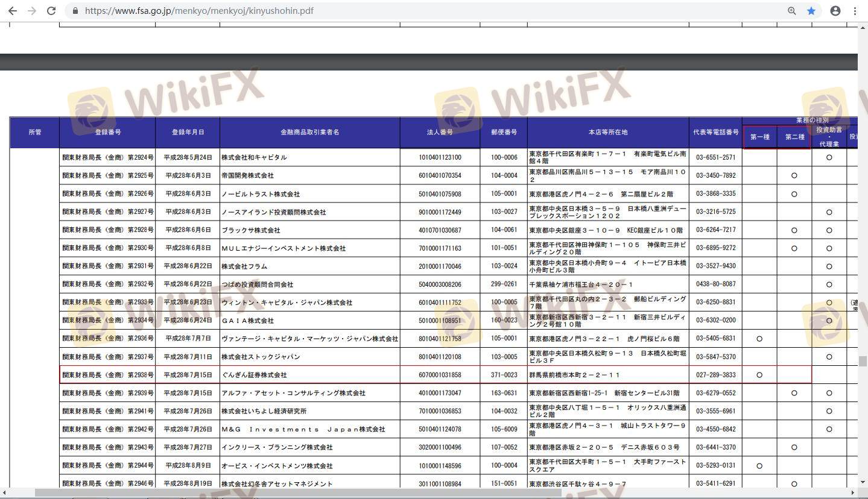
Task: Click the browser forward arrow
Action: 32,11
